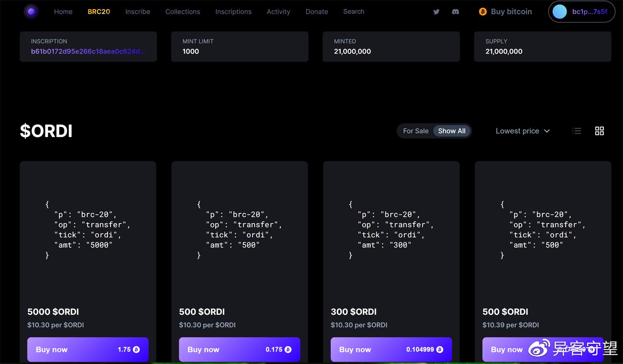Click the purple orb site logo

(x=31, y=12)
